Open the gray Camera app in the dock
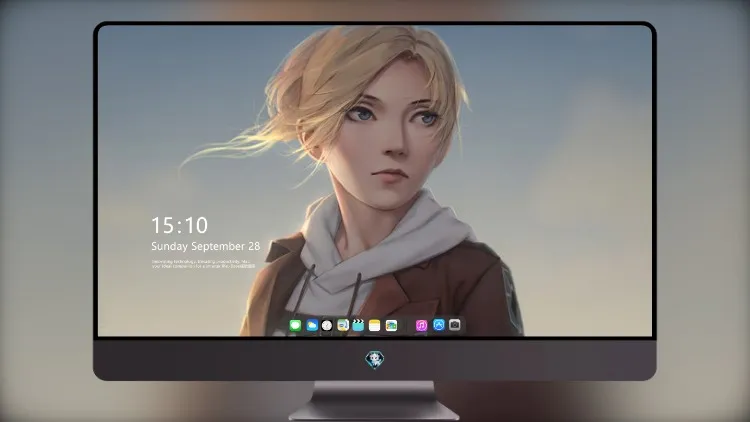Screen dimensions: 750x422 coord(455,325)
